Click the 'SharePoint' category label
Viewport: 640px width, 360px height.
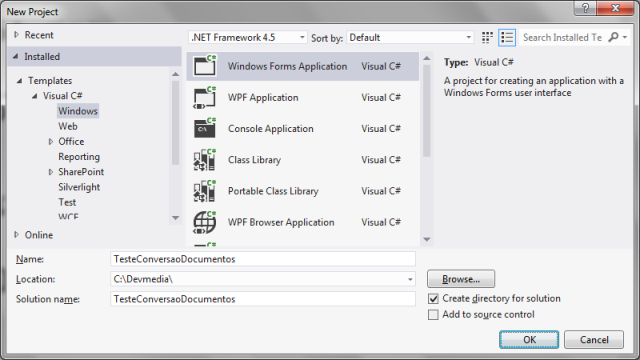(81, 172)
